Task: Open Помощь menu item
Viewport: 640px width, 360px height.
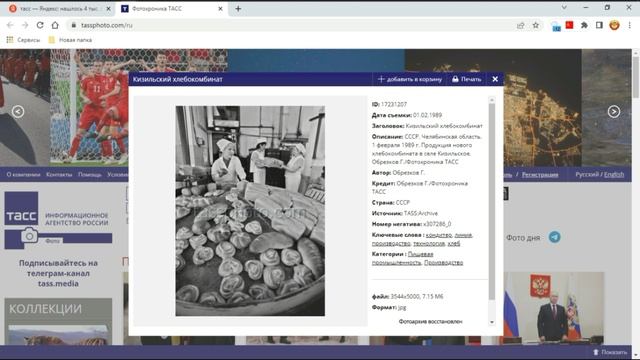Action: pos(90,174)
